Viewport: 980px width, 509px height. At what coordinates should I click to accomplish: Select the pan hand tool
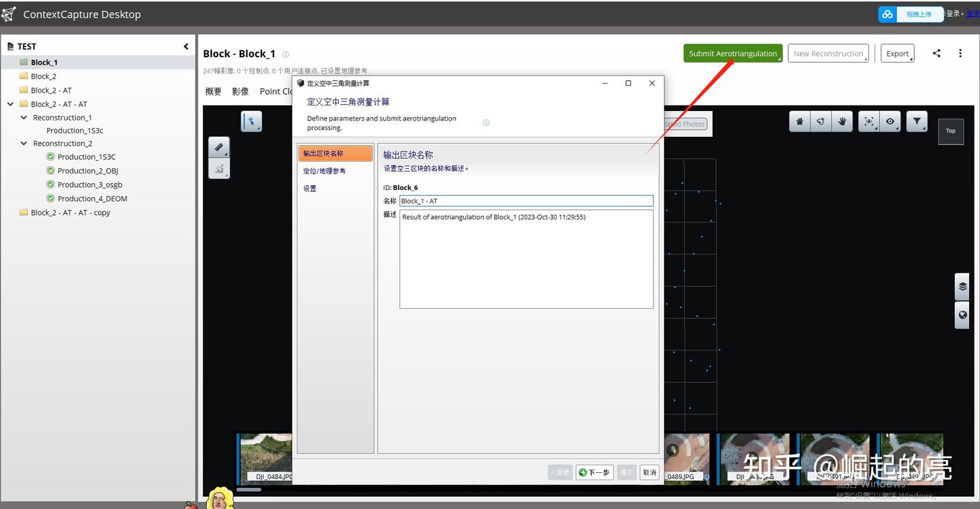tap(842, 121)
